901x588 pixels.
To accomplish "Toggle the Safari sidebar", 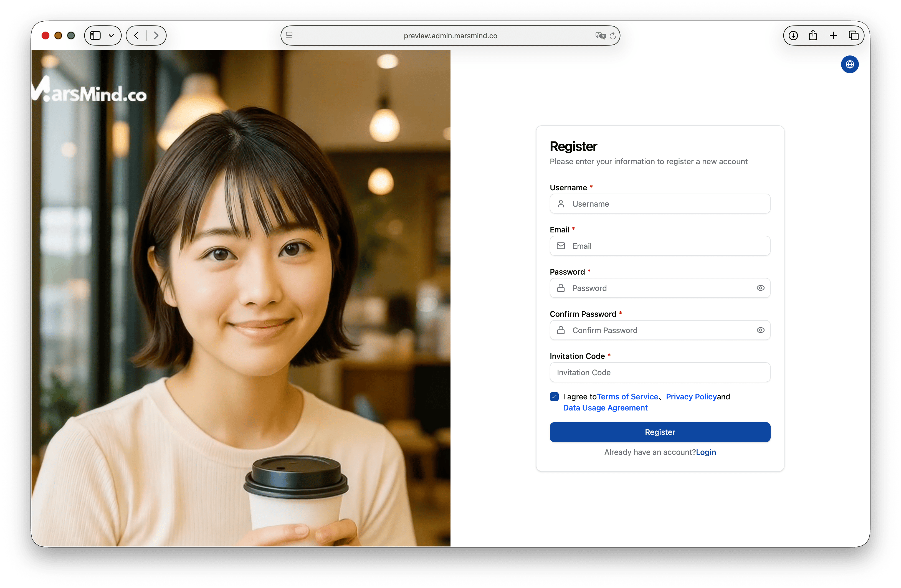I will 95,36.
